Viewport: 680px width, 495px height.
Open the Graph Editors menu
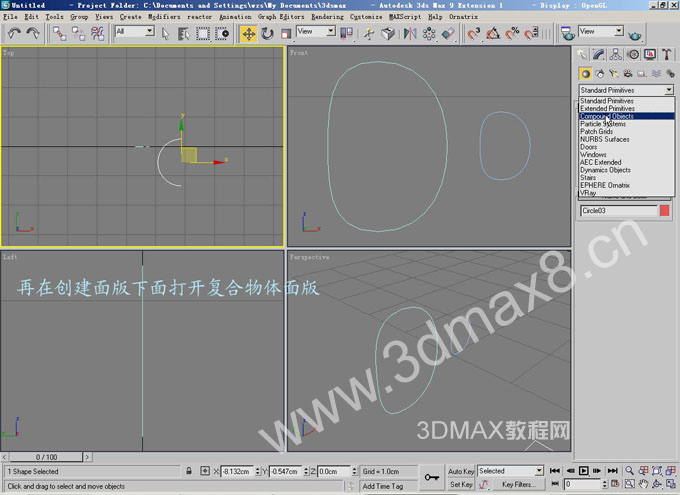click(x=281, y=16)
